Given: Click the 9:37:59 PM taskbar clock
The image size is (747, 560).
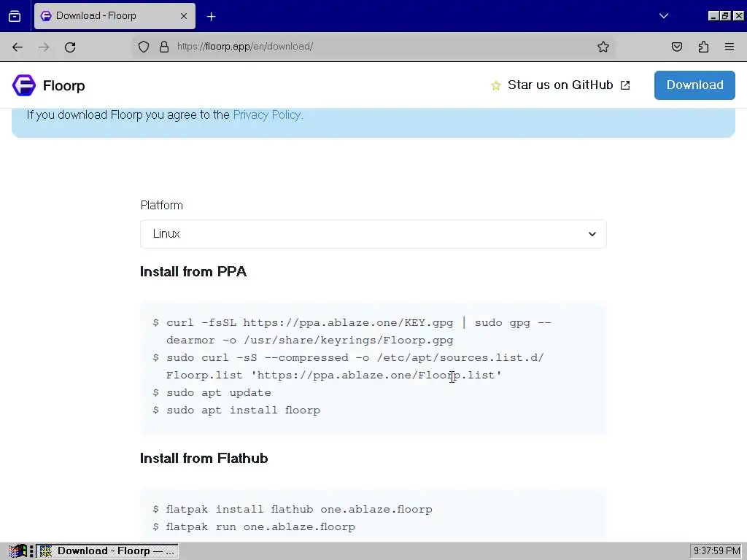Looking at the screenshot, I should [x=717, y=551].
